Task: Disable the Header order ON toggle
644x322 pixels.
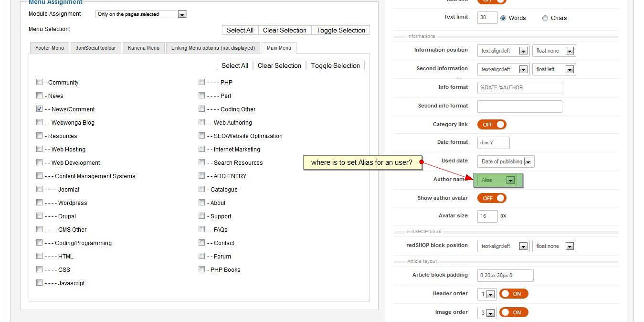Action: pos(514,294)
